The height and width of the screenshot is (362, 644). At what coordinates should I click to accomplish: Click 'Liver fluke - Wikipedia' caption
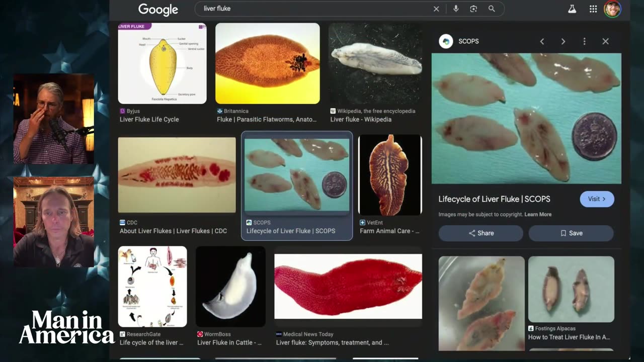tap(361, 120)
